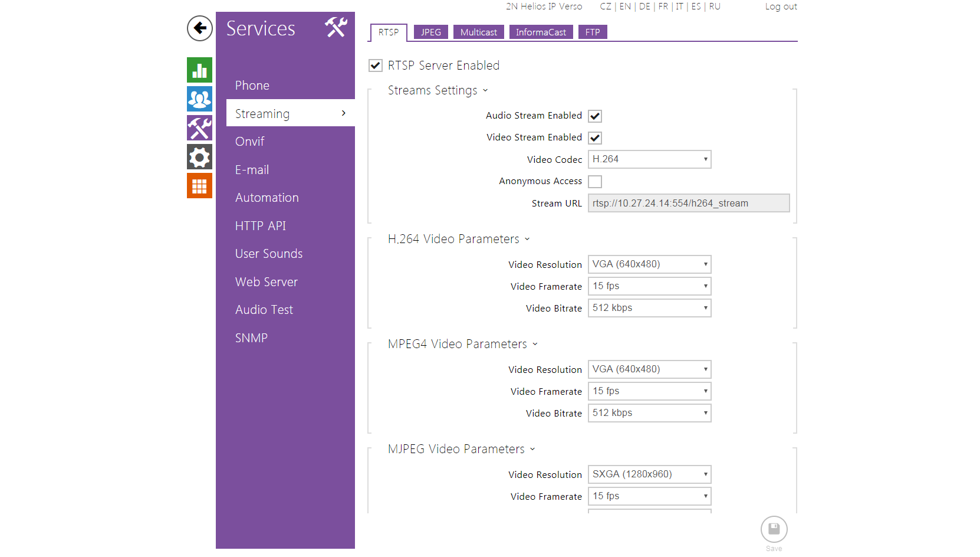
Task: Enable Anonymous Access checkbox
Action: 595,182
